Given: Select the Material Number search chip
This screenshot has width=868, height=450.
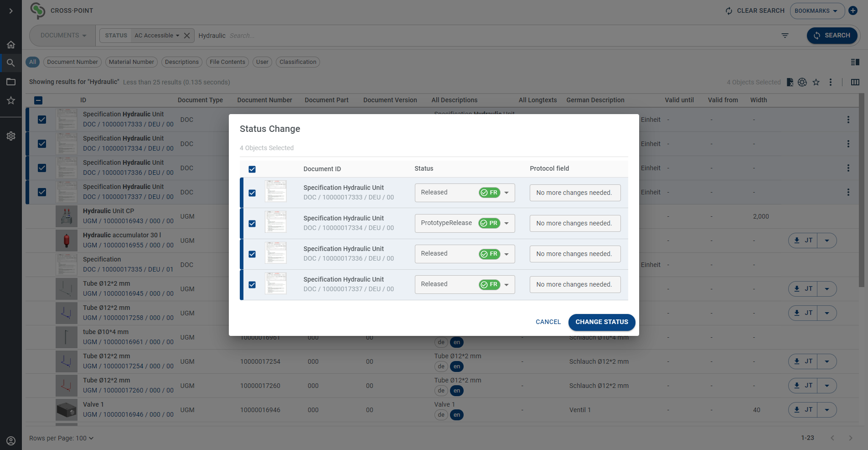Looking at the screenshot, I should click(131, 62).
